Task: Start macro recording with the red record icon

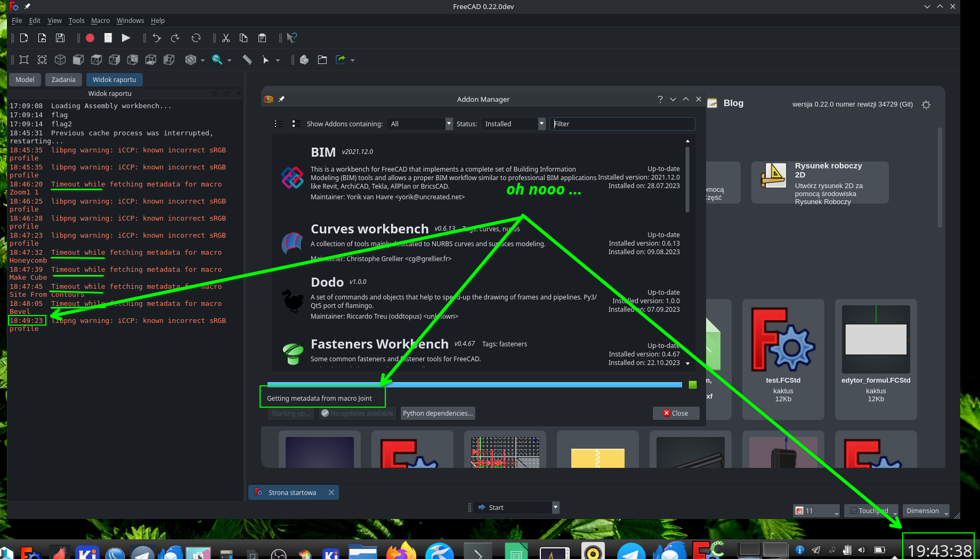Action: click(90, 37)
